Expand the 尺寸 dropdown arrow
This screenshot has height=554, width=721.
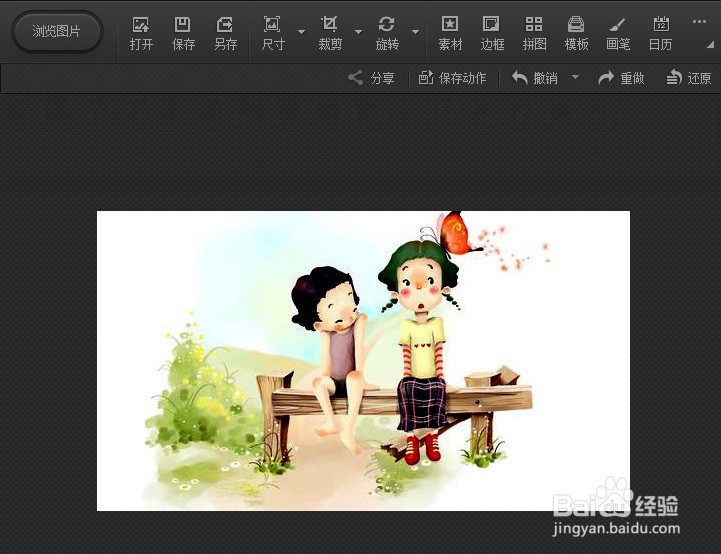pyautogui.click(x=302, y=32)
